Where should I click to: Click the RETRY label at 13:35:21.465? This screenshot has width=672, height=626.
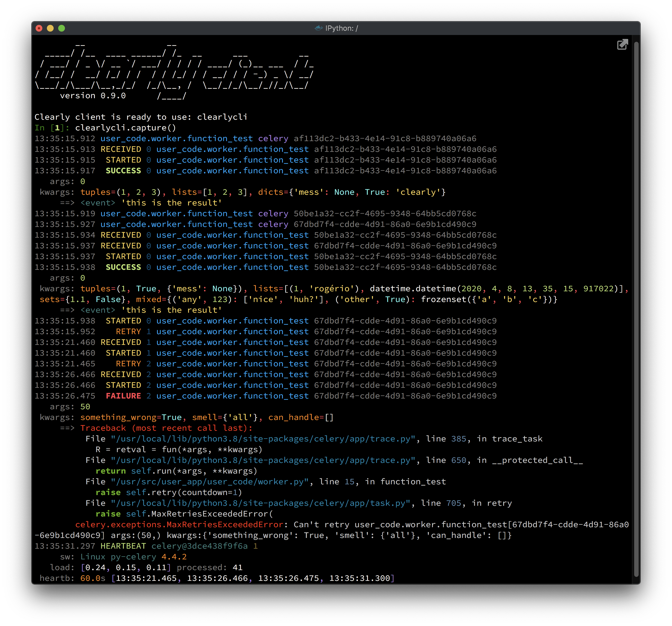coord(128,364)
